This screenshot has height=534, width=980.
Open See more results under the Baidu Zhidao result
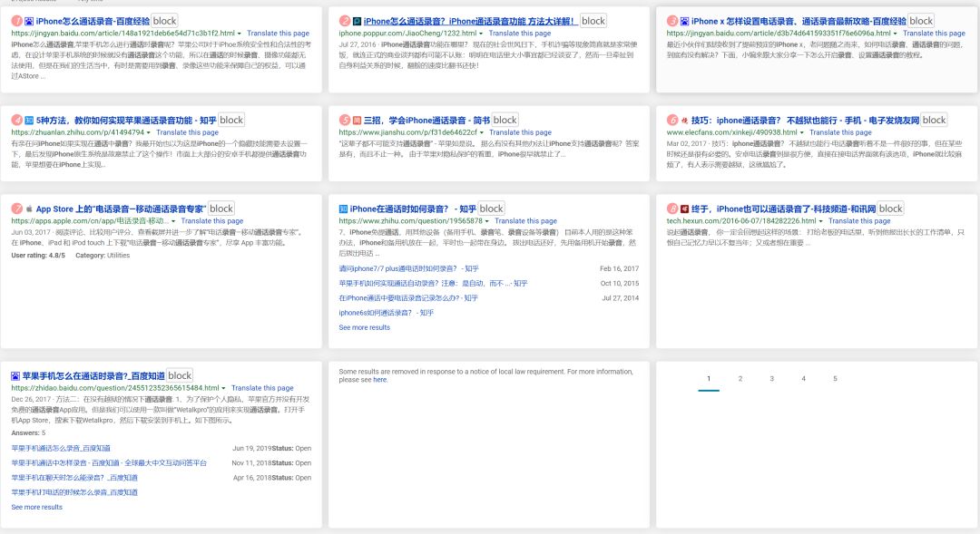[37, 507]
